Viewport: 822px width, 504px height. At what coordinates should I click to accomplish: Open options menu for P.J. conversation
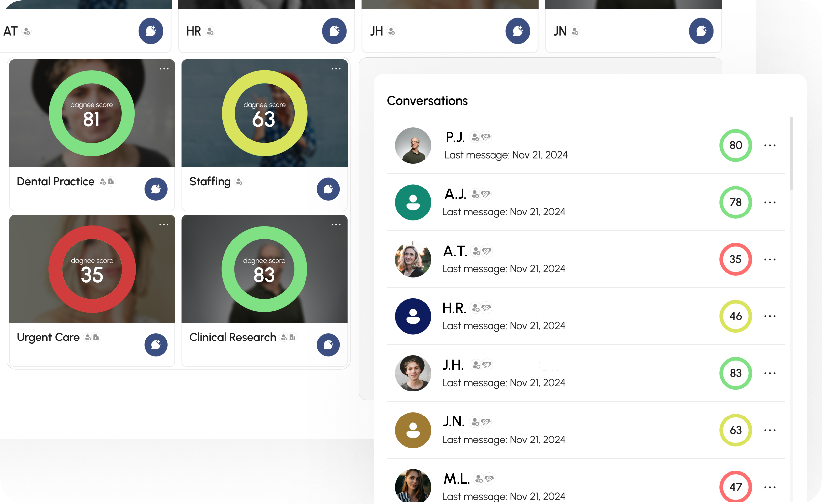[x=770, y=146]
